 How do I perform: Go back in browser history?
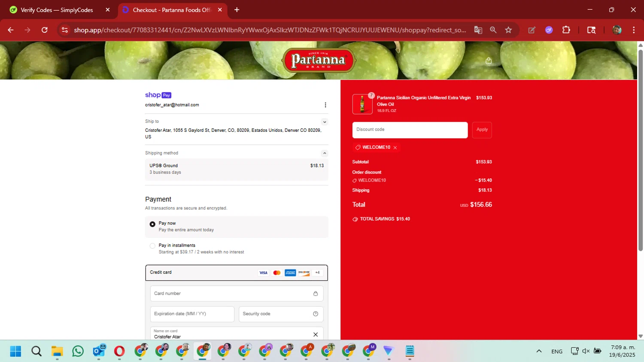11,30
